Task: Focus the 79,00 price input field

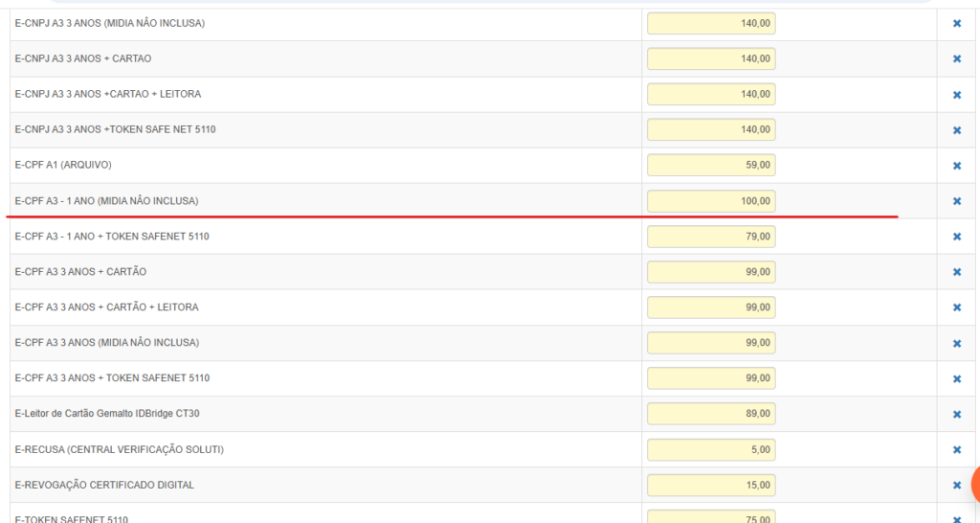Action: point(710,236)
